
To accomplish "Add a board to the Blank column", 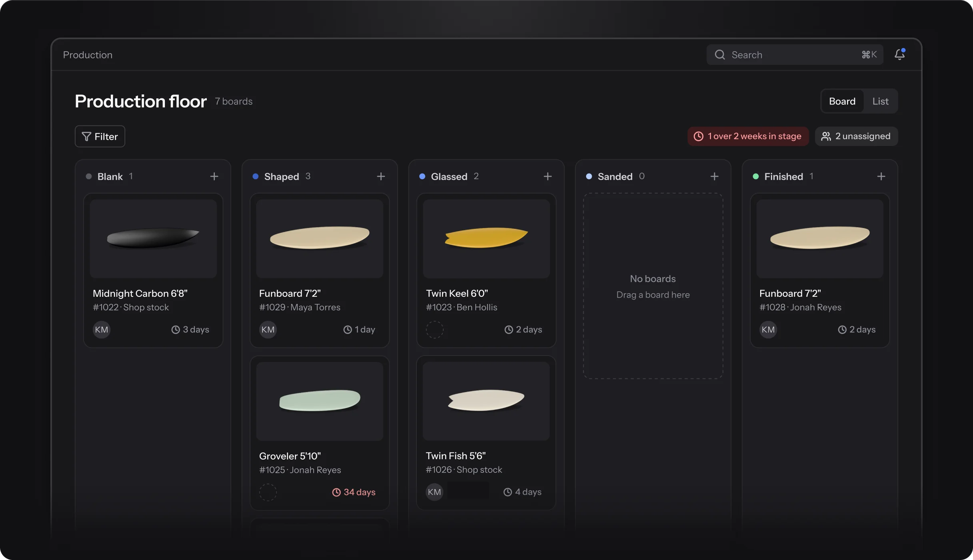I will (x=214, y=176).
